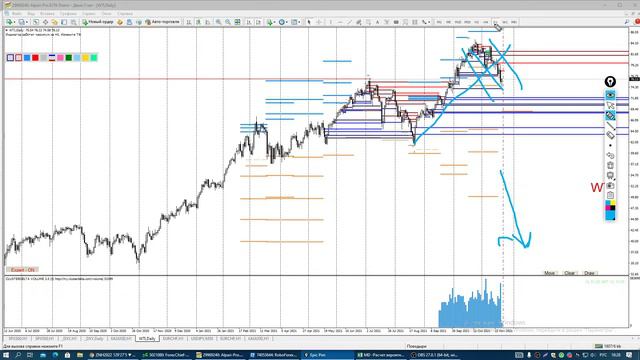640x360 pixels.
Task: Zoom out of the chart
Action: coord(228,22)
